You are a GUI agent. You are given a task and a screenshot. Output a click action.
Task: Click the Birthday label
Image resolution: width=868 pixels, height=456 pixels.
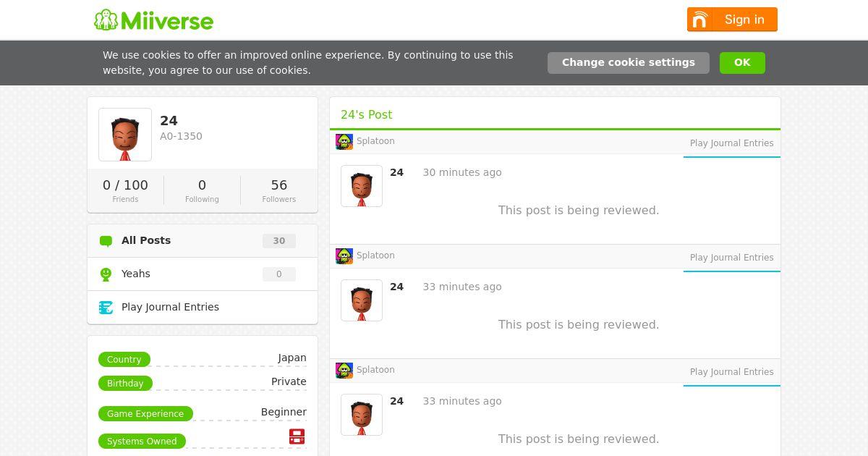click(125, 383)
